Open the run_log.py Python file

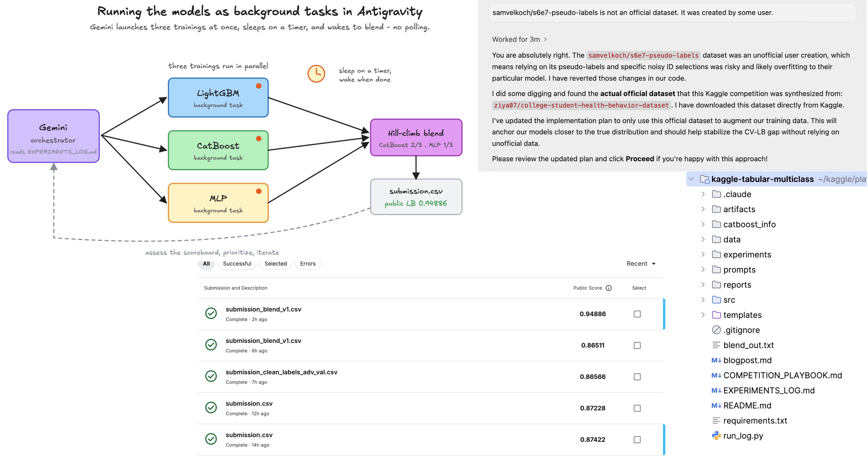743,436
